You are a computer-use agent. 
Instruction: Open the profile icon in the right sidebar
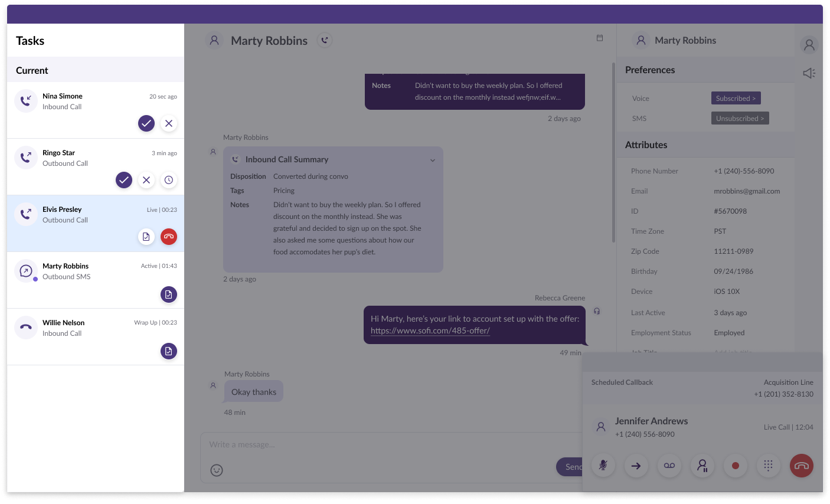[809, 44]
